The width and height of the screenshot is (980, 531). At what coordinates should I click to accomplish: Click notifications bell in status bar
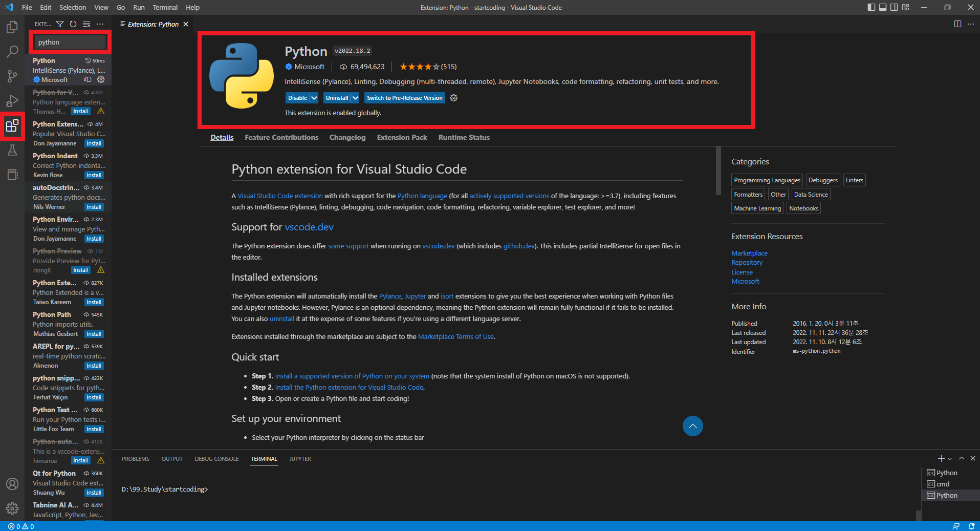click(x=971, y=526)
